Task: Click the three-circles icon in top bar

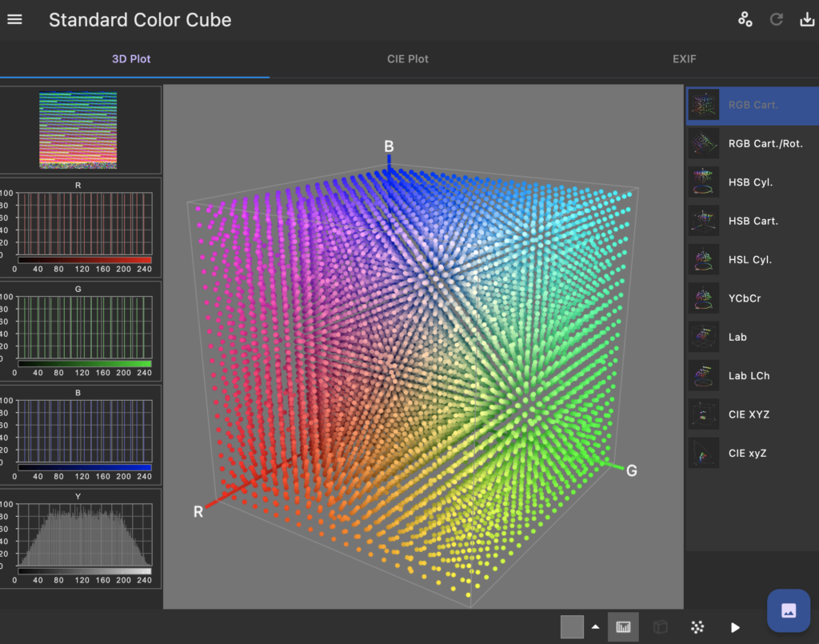Action: coord(745,20)
